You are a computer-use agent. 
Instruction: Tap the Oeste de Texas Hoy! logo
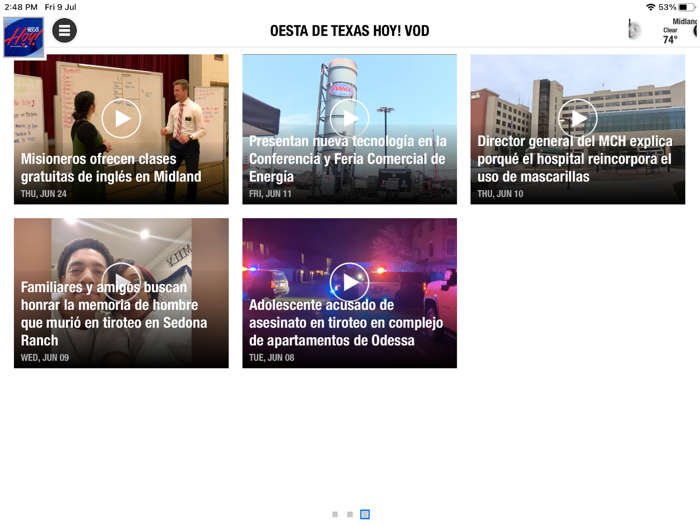click(x=24, y=38)
